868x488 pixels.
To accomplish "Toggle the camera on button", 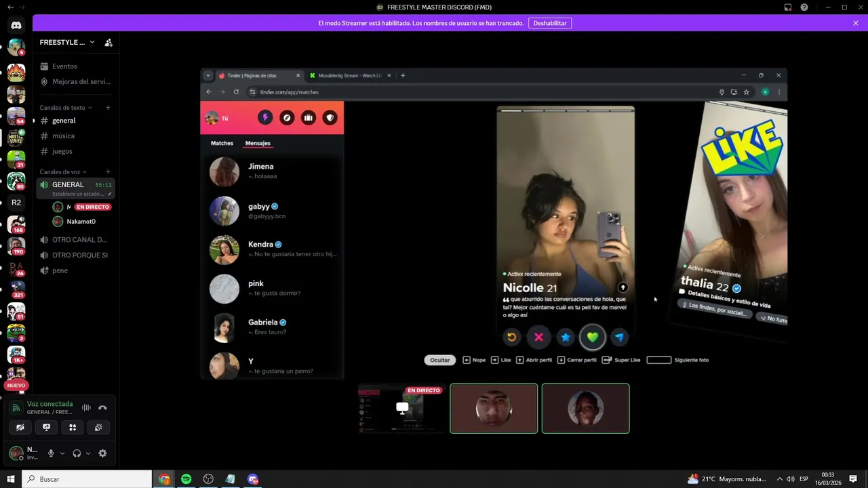I will pos(20,427).
